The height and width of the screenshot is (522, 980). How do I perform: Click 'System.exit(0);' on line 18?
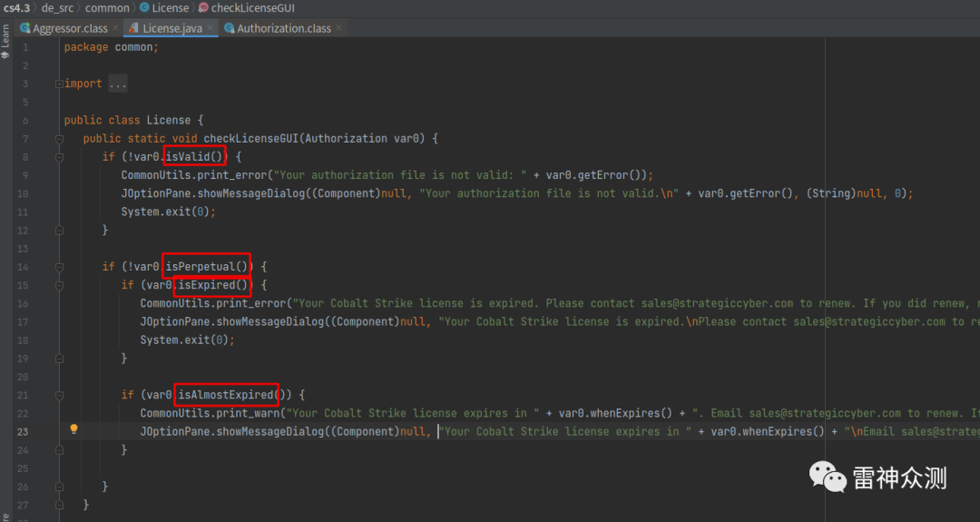tap(188, 340)
